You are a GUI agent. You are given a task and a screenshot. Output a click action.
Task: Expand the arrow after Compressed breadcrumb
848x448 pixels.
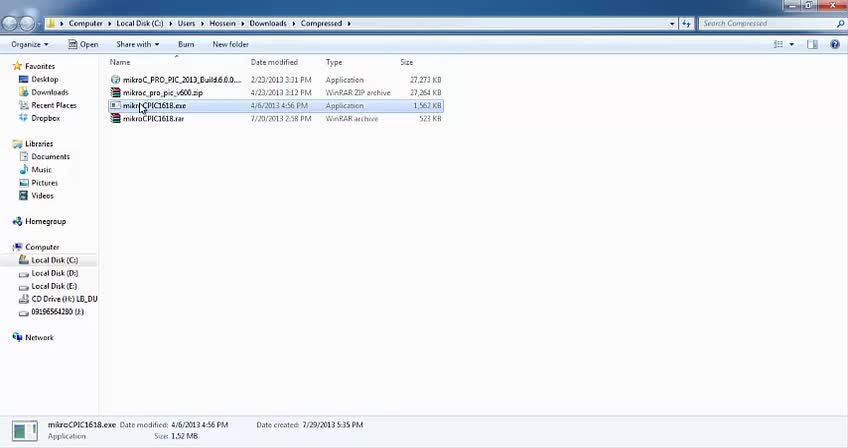click(x=349, y=23)
